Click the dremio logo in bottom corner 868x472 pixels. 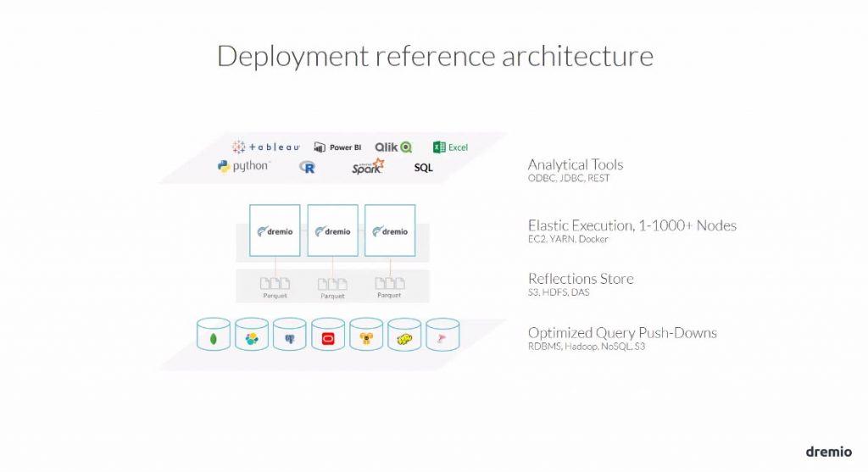[x=829, y=452]
